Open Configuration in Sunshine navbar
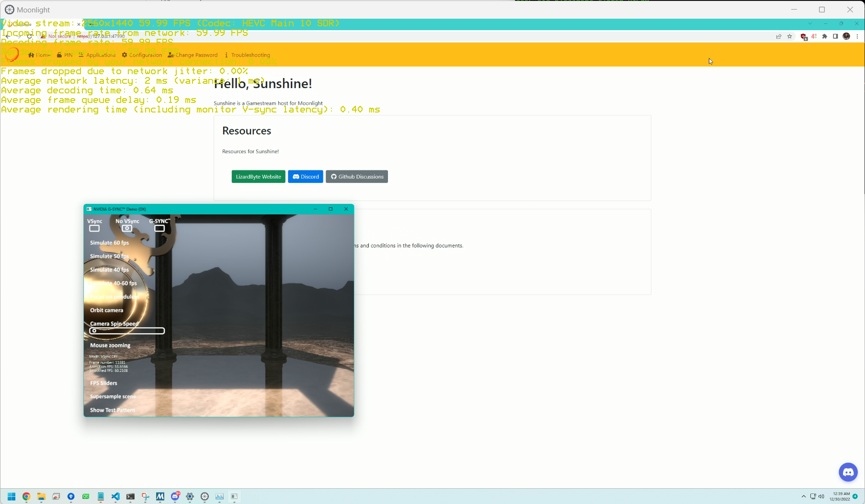 (x=142, y=55)
